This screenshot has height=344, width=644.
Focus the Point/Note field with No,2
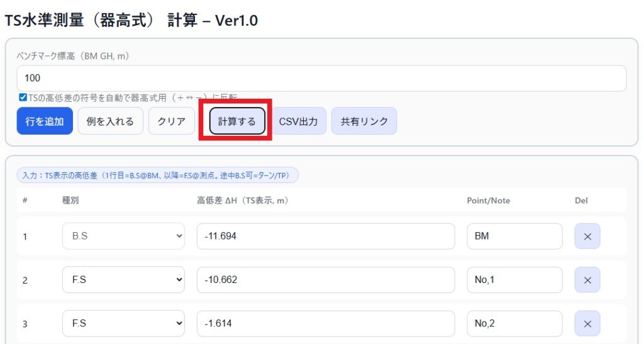pos(514,323)
